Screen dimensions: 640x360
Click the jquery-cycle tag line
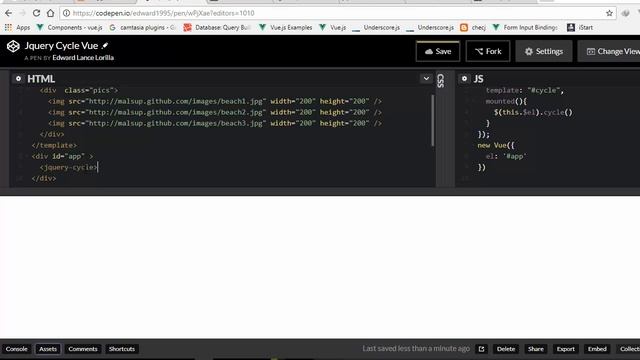tap(69, 167)
